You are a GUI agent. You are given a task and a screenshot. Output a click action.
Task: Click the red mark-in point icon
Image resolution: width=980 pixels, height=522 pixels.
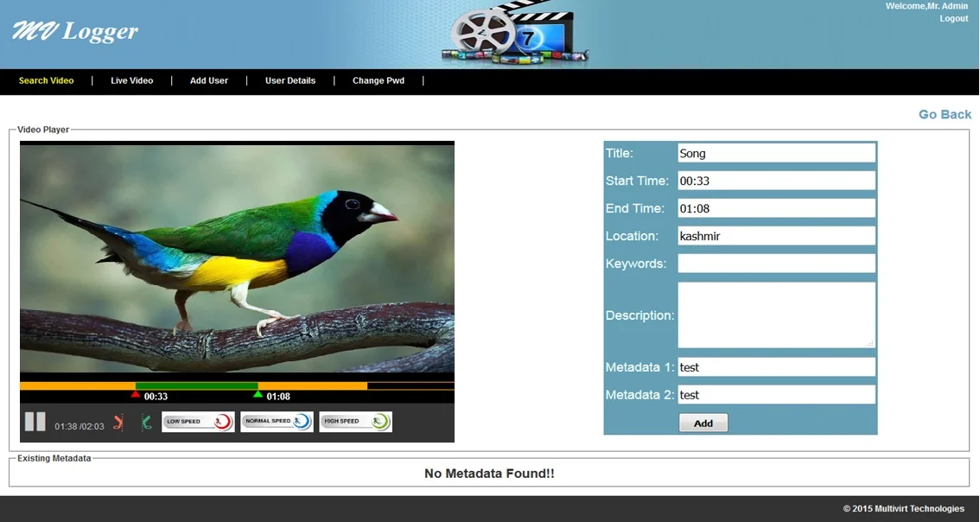tap(118, 421)
